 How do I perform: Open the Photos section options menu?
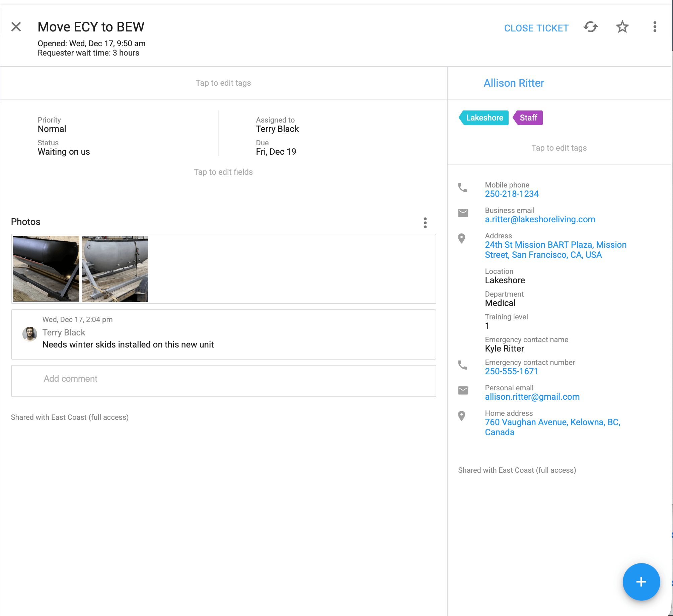click(x=425, y=223)
